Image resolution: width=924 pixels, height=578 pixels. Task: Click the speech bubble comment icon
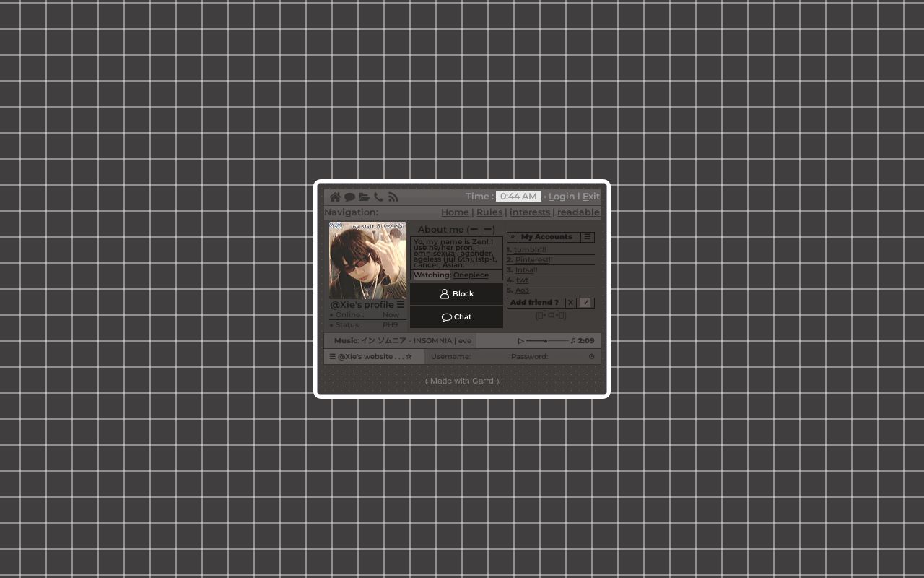tap(349, 197)
